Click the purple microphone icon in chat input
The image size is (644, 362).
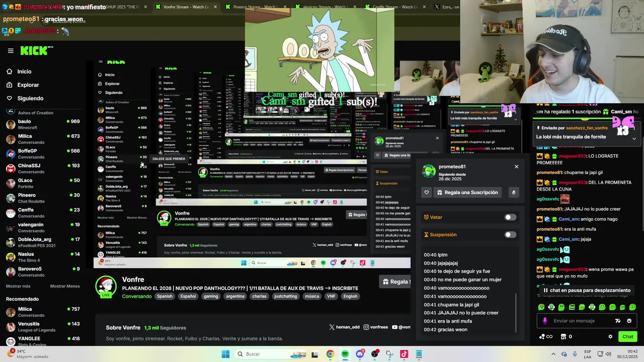545,321
